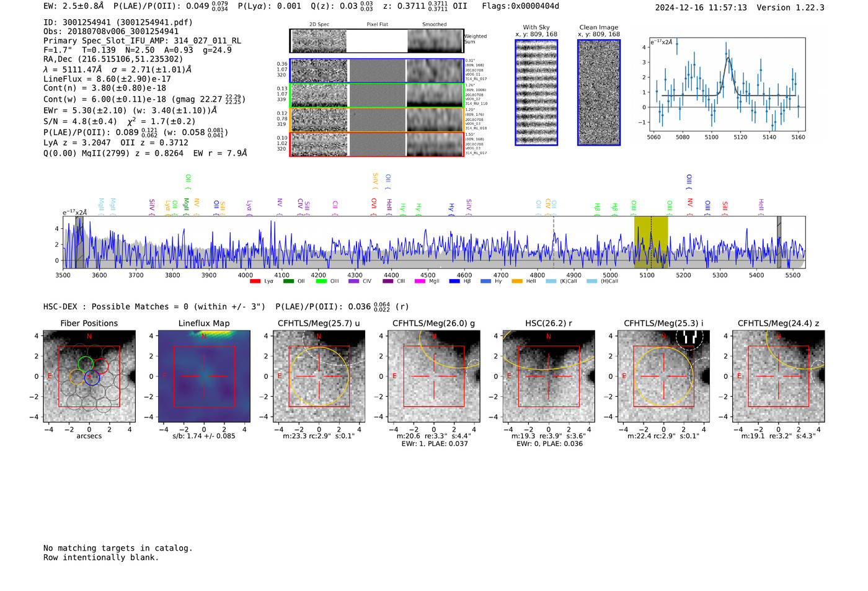Click the green-bordered fiber 2D spectrum row
868x591 pixels.
tap(377, 96)
